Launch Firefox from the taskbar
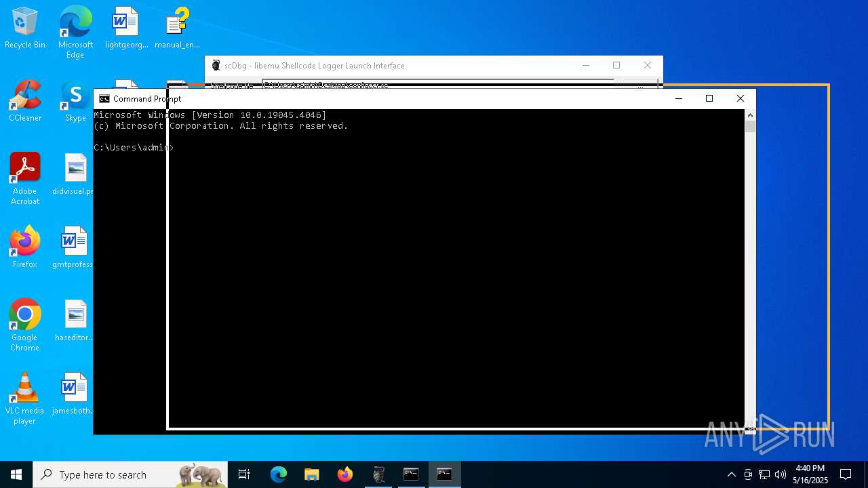Screen dimensions: 868x488 (x=344, y=474)
